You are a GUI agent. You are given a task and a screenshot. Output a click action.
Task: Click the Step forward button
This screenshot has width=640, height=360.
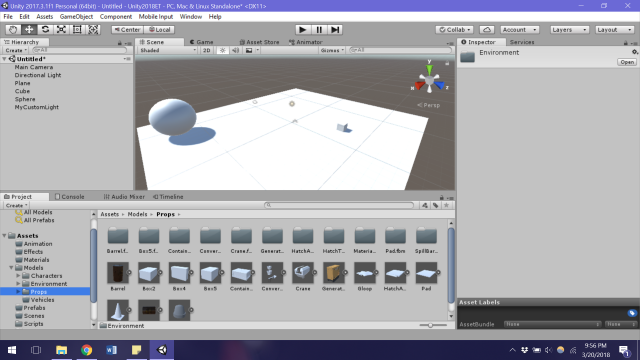tap(335, 29)
